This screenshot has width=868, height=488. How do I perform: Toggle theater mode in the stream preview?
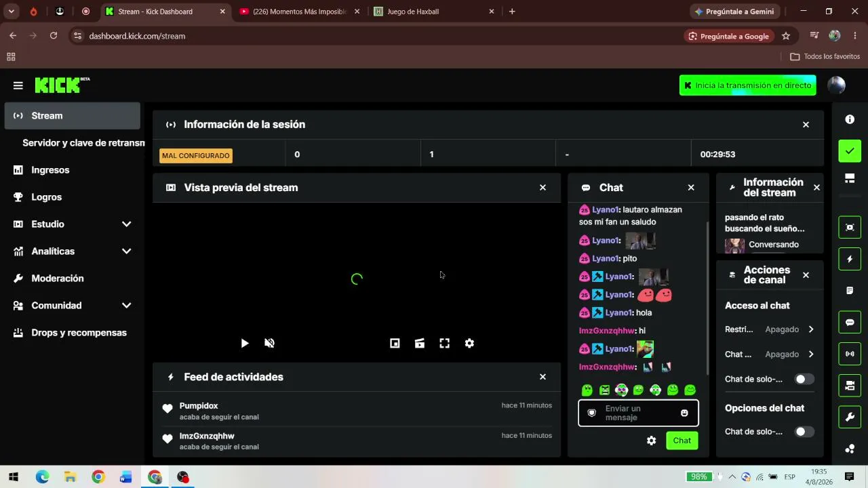(420, 344)
